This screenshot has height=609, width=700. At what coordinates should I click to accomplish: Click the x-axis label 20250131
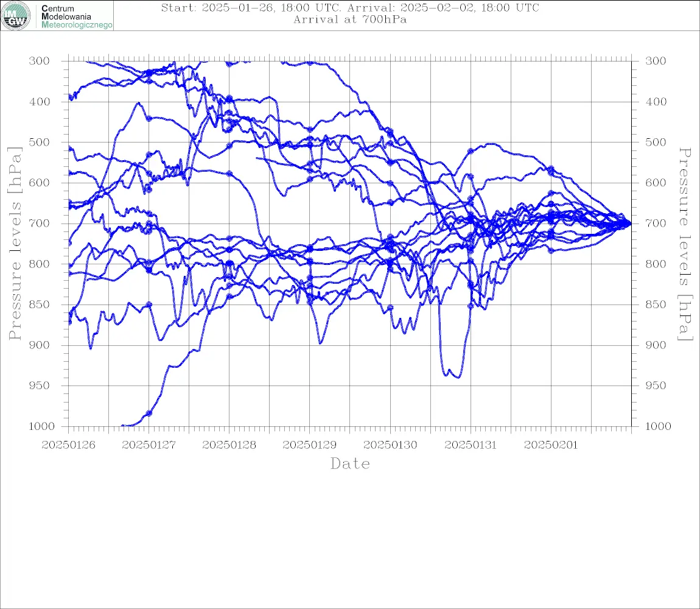tap(471, 445)
